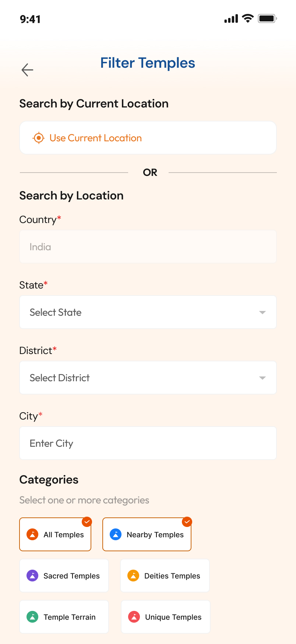
Task: Focus the Enter City field
Action: pos(148,443)
